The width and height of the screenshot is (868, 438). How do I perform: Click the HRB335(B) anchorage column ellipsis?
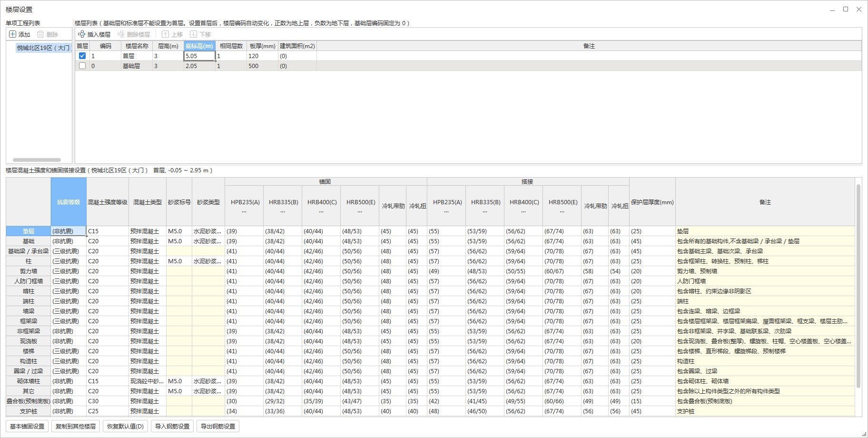point(283,211)
